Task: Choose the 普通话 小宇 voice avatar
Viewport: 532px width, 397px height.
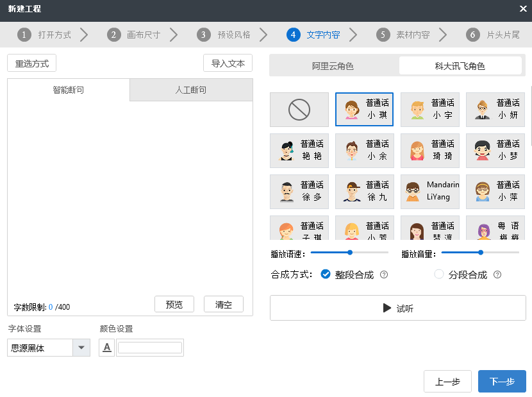Action: tap(430, 110)
